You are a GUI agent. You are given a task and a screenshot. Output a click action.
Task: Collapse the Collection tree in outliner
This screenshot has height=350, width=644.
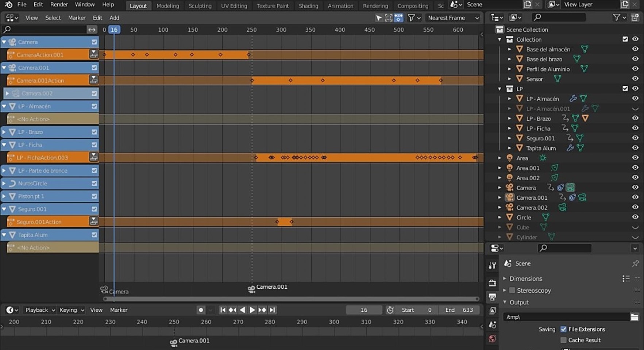pos(500,39)
